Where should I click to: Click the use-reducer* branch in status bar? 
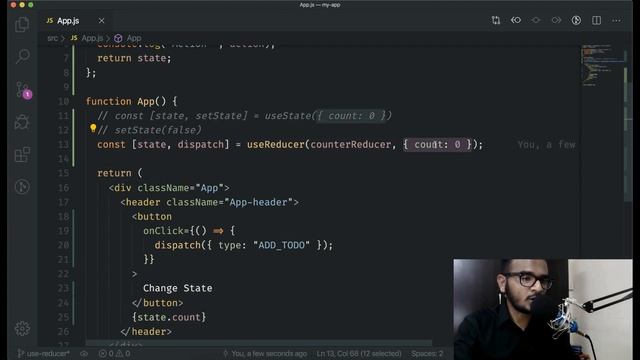tap(44, 353)
